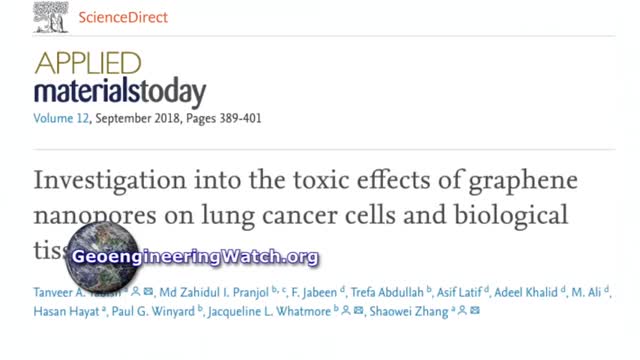This screenshot has width=640, height=360.
Task: Open person icon beside Shaowei Zhang
Action: tap(462, 311)
